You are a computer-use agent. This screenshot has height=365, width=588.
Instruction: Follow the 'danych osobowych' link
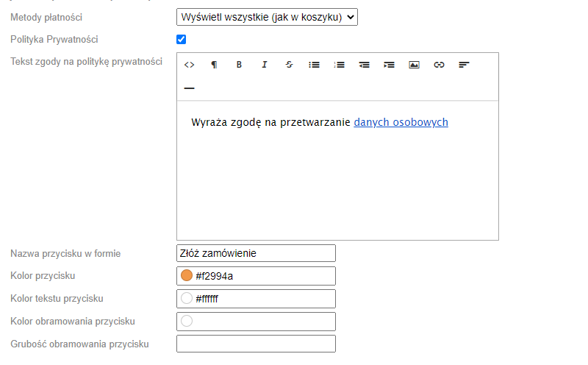[x=401, y=122]
